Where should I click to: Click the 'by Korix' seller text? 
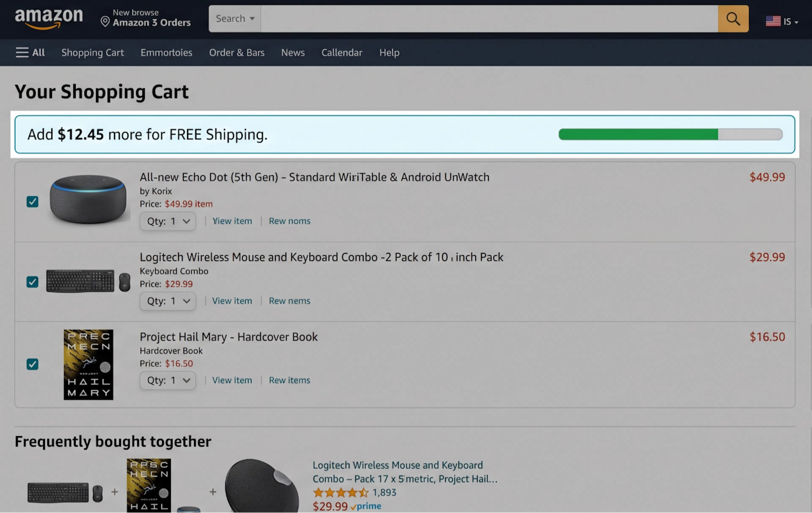156,191
